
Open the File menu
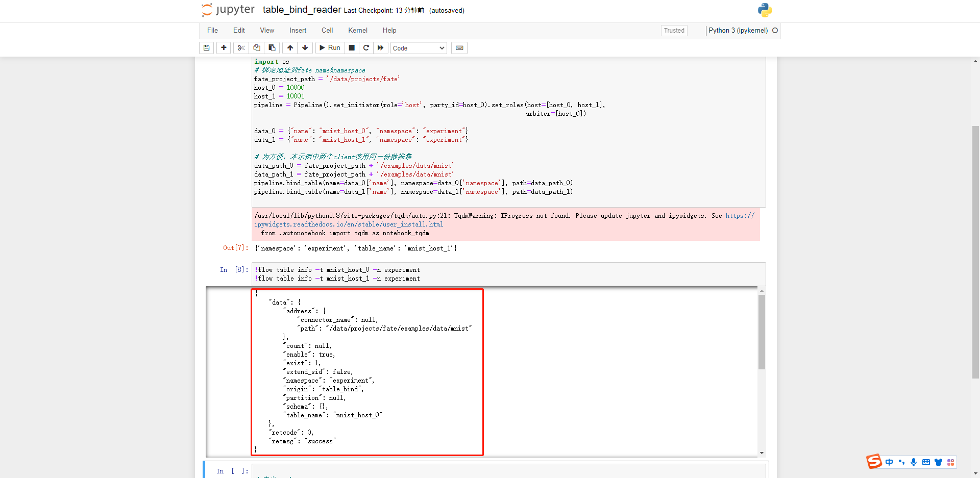click(x=212, y=30)
